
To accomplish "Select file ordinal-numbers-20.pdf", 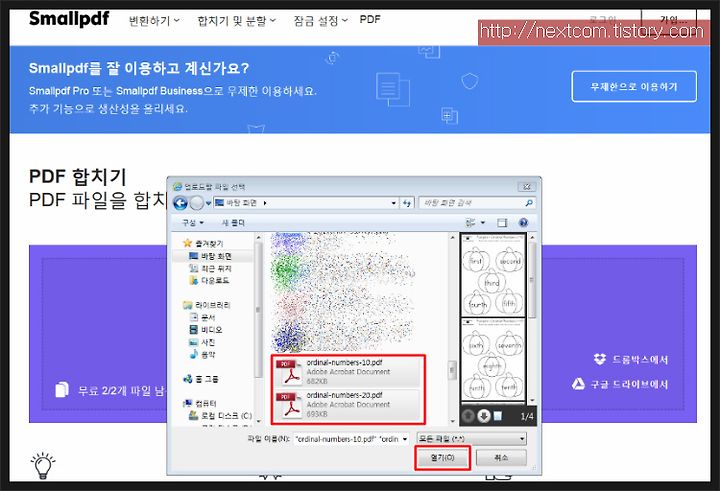I will click(x=348, y=404).
